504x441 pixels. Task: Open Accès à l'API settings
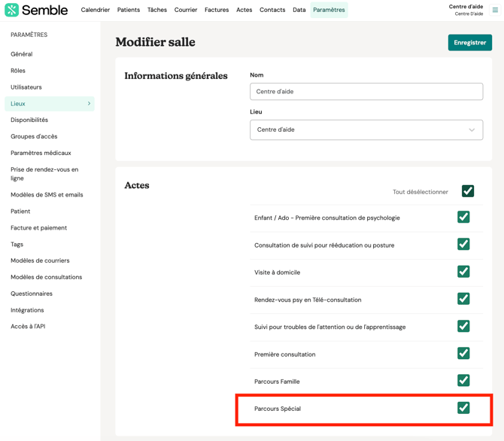click(28, 327)
